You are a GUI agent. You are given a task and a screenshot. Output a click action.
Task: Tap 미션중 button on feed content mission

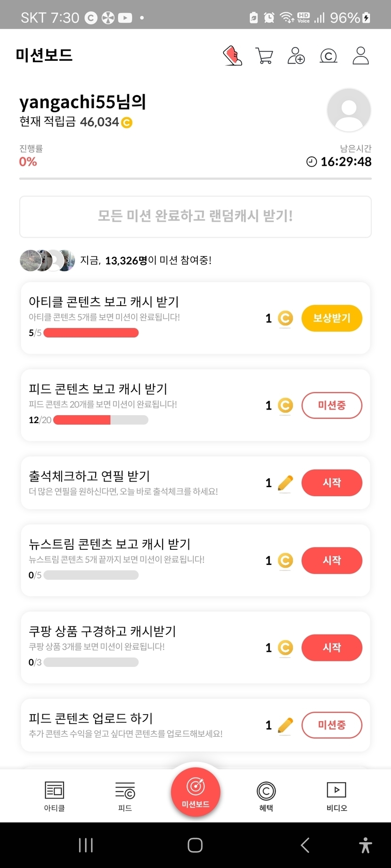(x=332, y=405)
